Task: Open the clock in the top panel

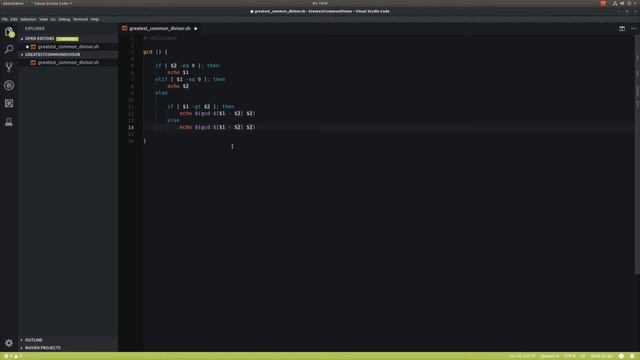Action: pos(320,3)
